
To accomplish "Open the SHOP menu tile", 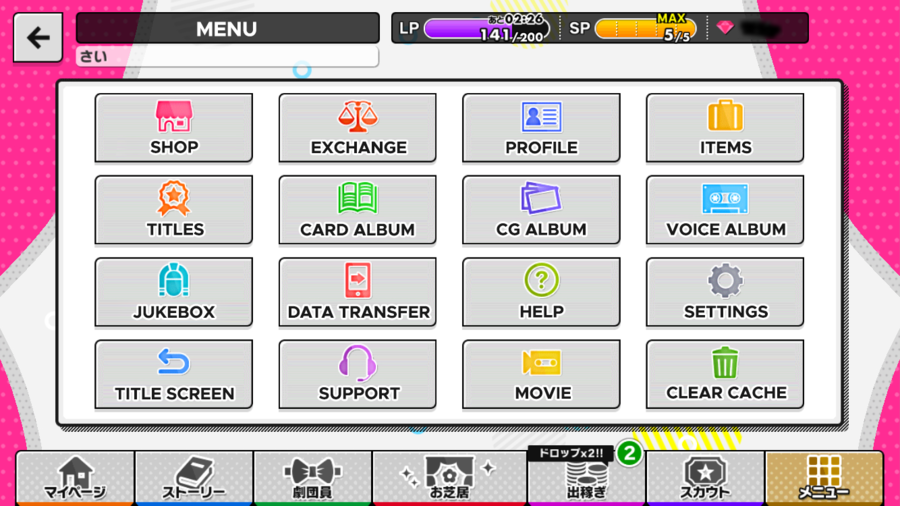I will 173,128.
